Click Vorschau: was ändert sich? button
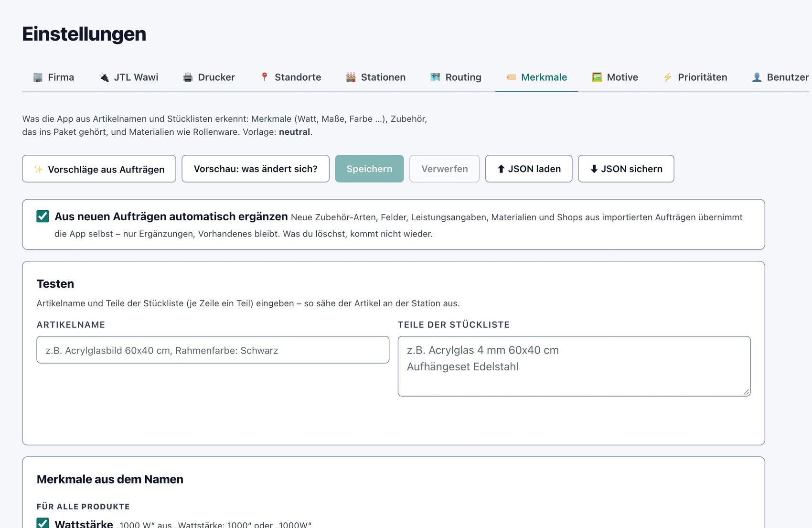This screenshot has height=528, width=812. 256,169
